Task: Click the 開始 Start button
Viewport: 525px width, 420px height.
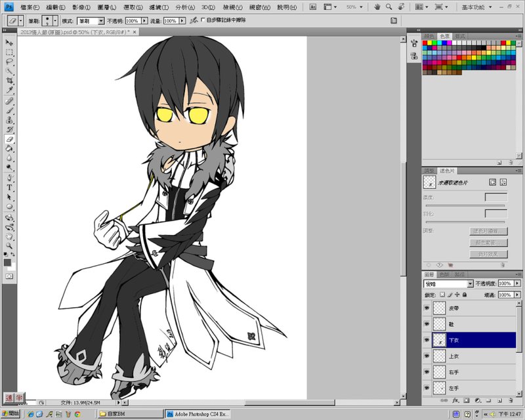Action: click(10, 414)
